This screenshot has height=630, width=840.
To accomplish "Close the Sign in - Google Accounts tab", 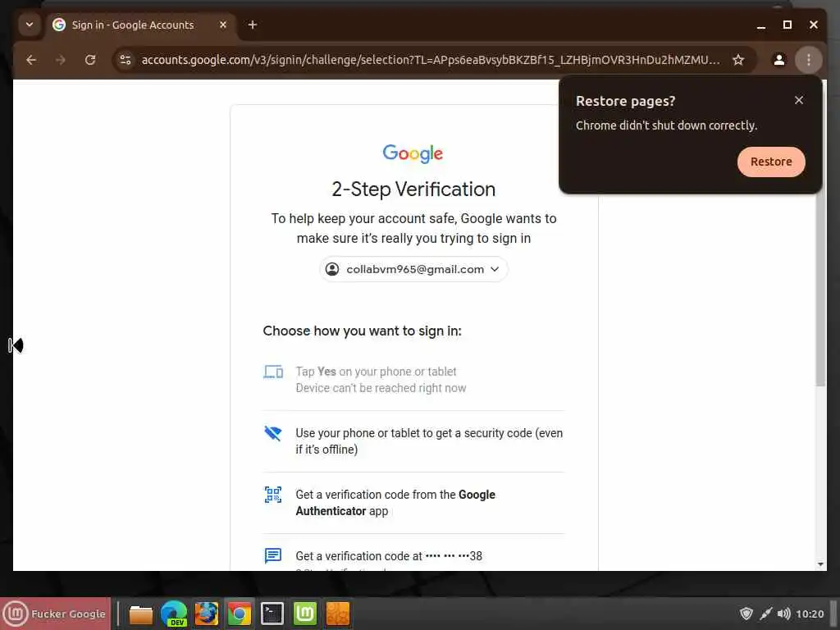I will [223, 25].
